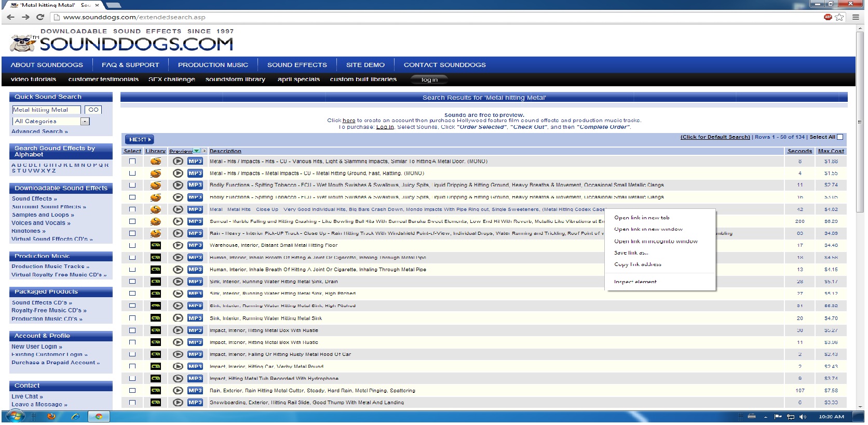868x425 pixels.
Task: Click the browser address bar
Action: 436,17
